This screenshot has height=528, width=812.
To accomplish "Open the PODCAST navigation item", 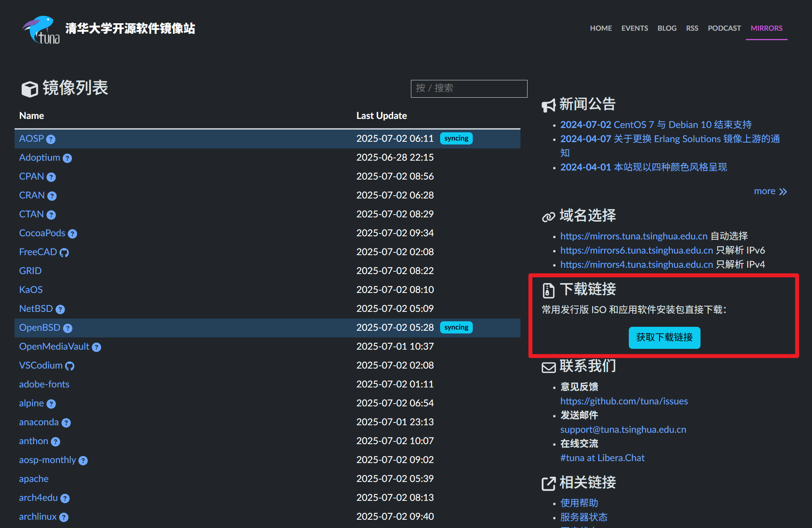I will pos(724,28).
